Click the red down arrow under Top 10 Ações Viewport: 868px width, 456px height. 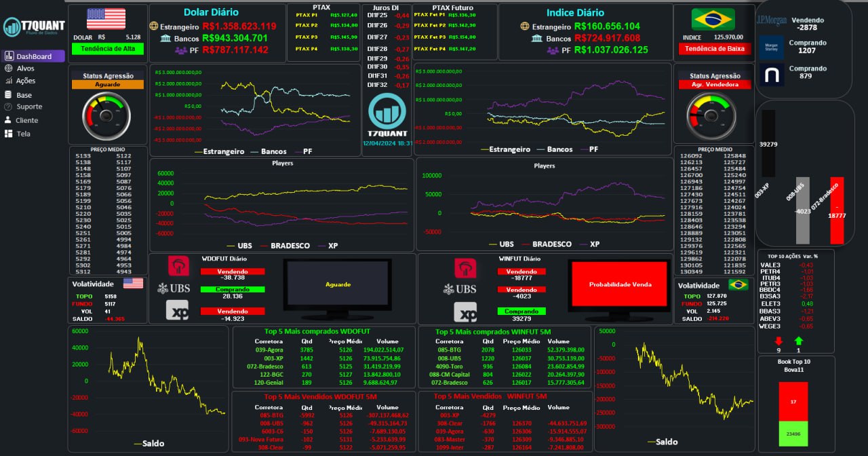point(778,341)
